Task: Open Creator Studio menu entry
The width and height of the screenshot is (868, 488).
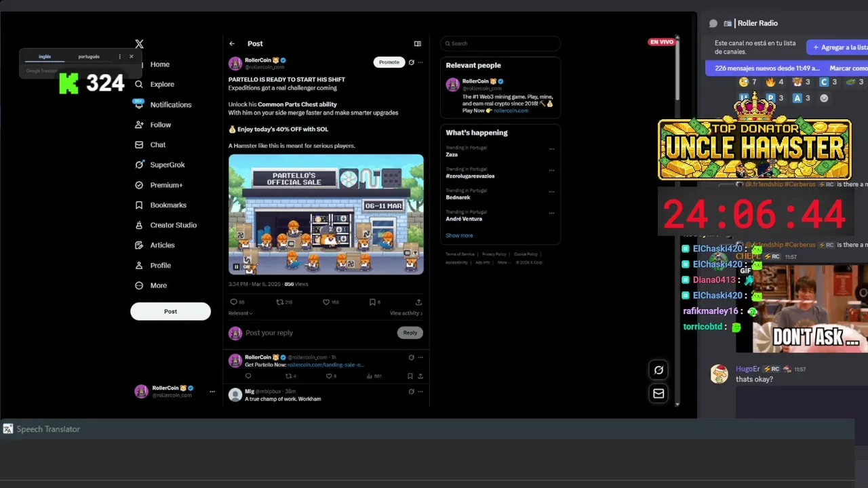Action: 174,225
